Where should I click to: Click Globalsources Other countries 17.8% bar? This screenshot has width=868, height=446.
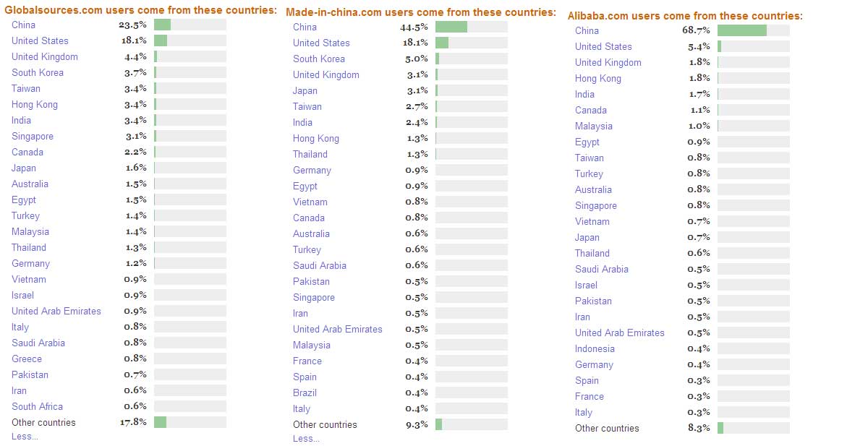(190, 422)
